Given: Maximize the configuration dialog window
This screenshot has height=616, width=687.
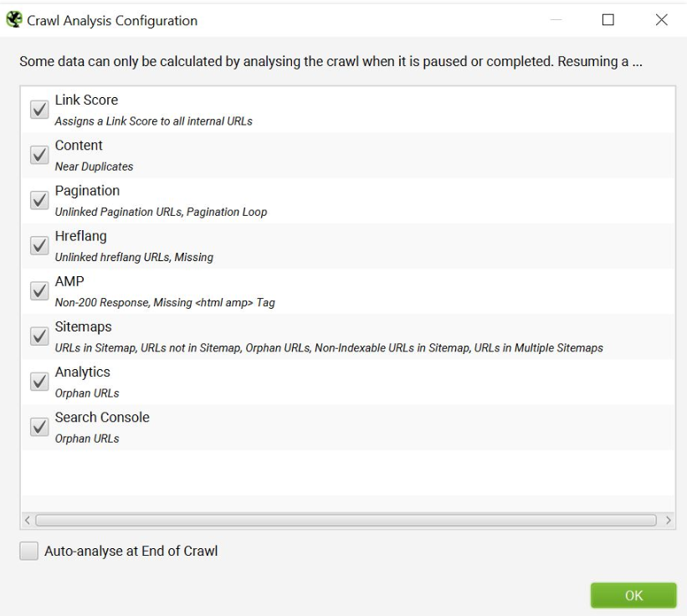Looking at the screenshot, I should [x=608, y=20].
